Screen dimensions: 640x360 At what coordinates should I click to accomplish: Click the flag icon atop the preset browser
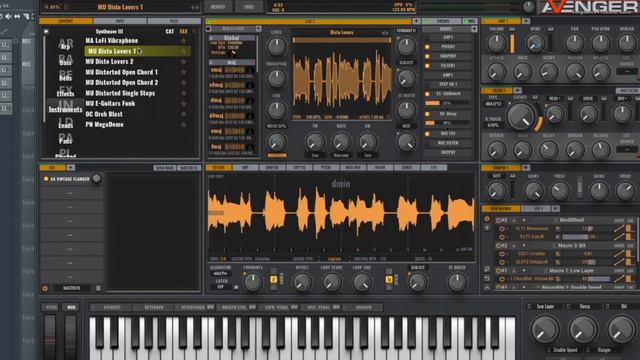(x=46, y=31)
